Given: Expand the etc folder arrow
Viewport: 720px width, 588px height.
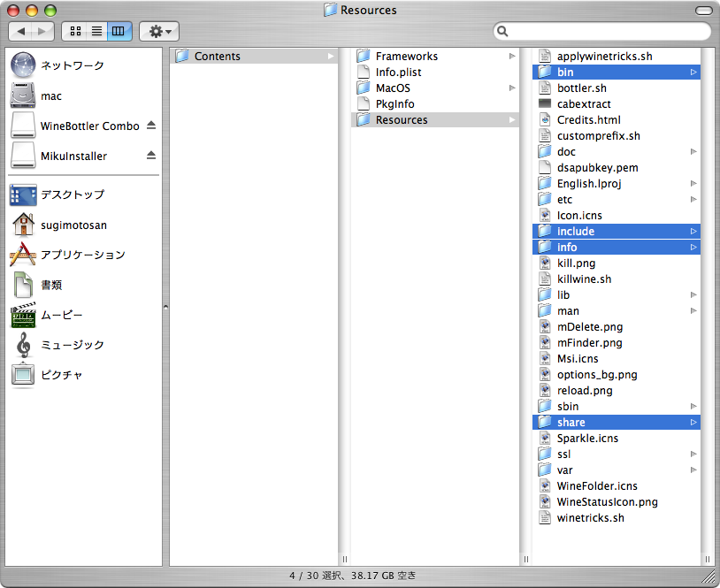Looking at the screenshot, I should coord(693,199).
